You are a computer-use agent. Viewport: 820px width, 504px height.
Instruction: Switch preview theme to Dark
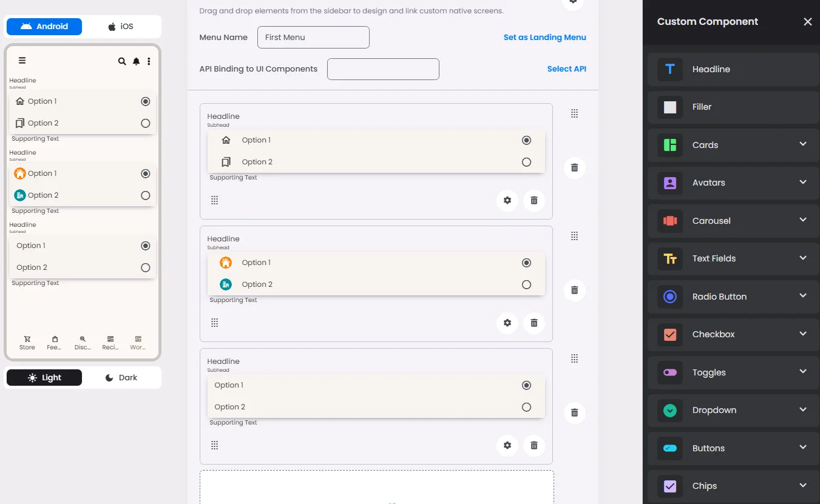click(x=121, y=377)
